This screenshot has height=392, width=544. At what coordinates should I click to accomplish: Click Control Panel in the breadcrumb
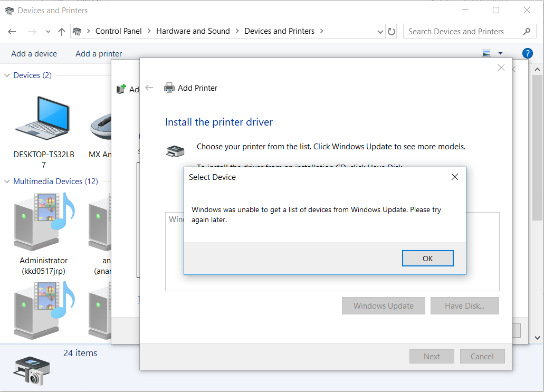[118, 31]
